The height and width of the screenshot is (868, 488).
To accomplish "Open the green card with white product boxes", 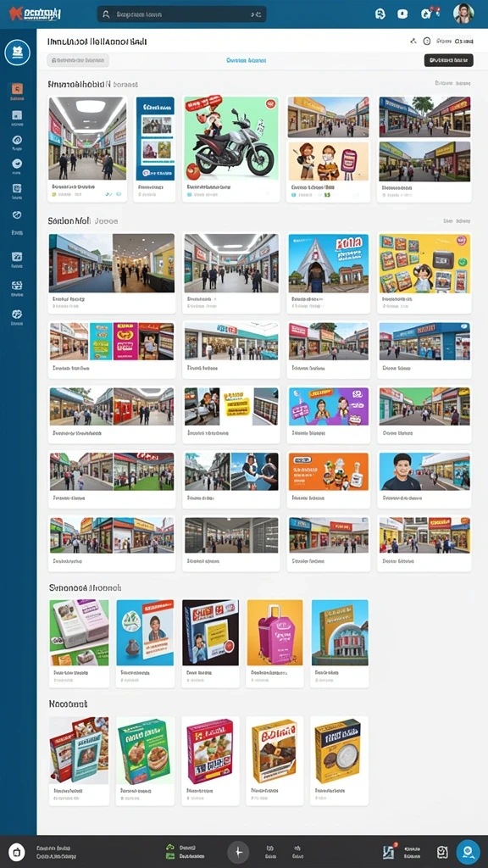I will [x=79, y=643].
